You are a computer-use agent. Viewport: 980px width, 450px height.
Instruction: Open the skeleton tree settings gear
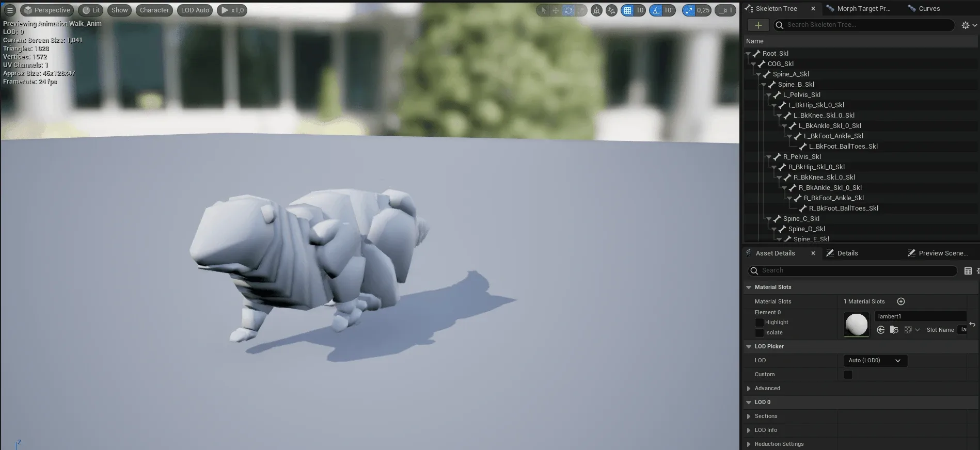[x=969, y=25]
